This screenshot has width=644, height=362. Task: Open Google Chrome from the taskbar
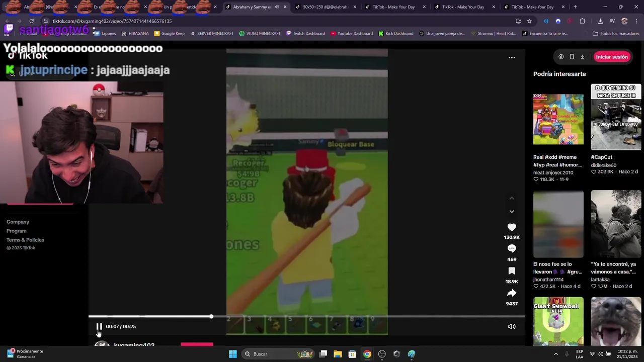point(367,354)
